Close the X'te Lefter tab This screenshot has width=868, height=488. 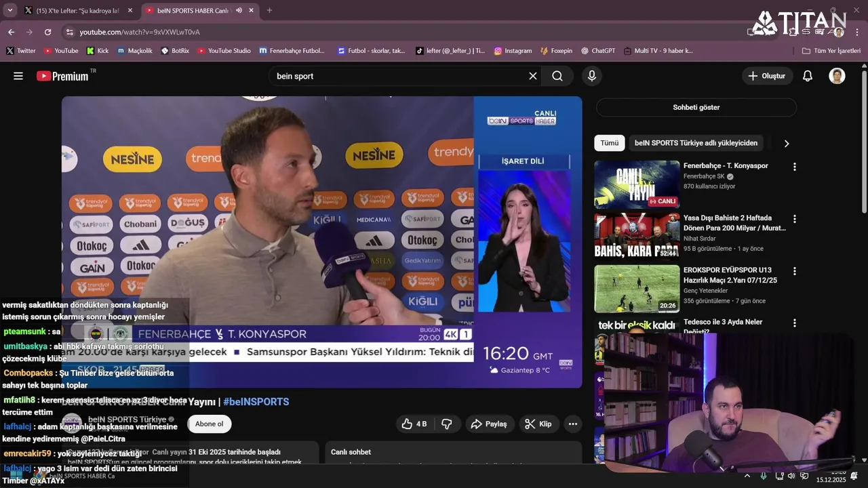point(130,10)
